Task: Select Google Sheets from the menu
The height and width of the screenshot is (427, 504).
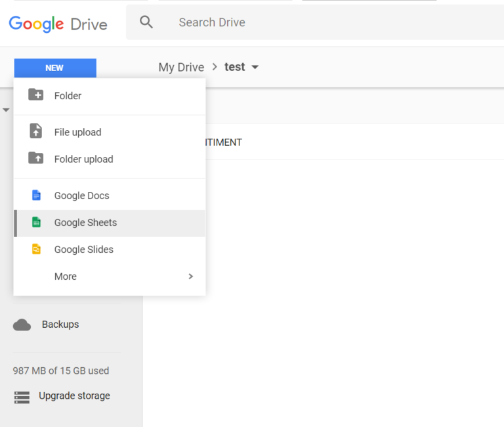Action: pyautogui.click(x=85, y=223)
